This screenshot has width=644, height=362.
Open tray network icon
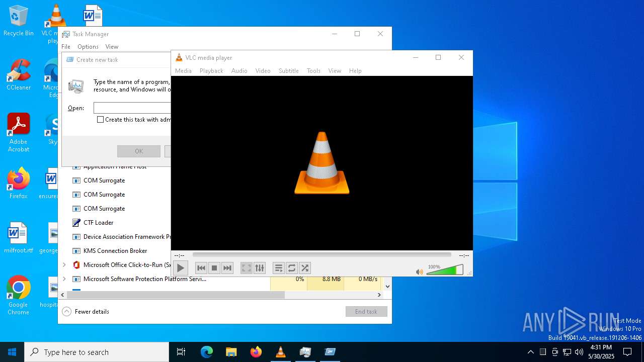point(567,352)
